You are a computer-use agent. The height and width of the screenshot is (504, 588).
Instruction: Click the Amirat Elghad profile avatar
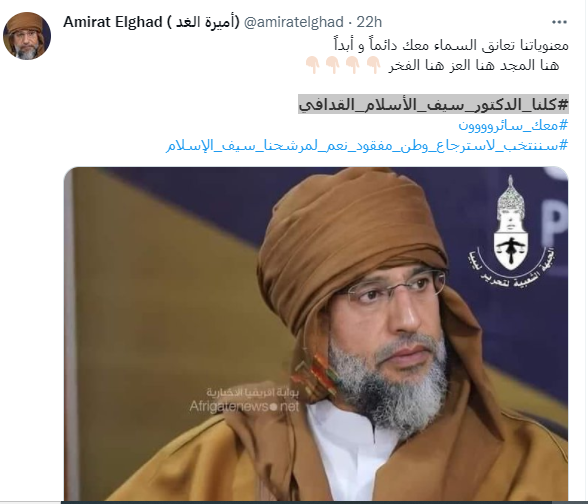point(27,36)
